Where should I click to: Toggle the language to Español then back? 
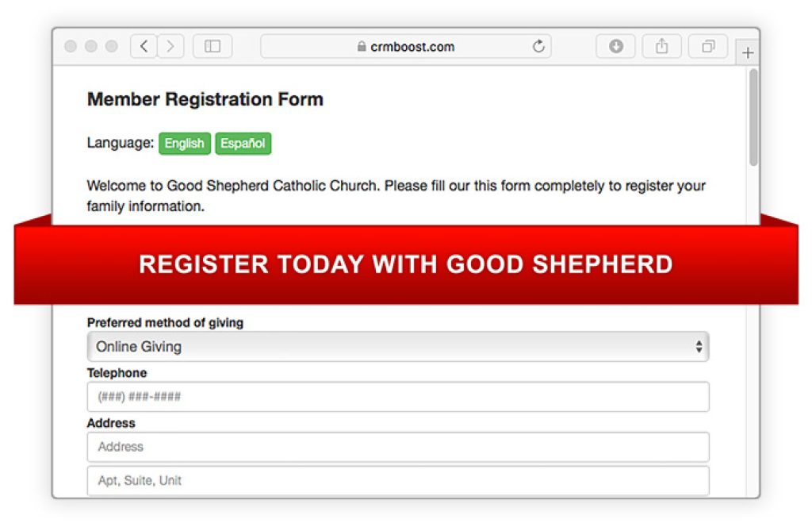point(243,144)
